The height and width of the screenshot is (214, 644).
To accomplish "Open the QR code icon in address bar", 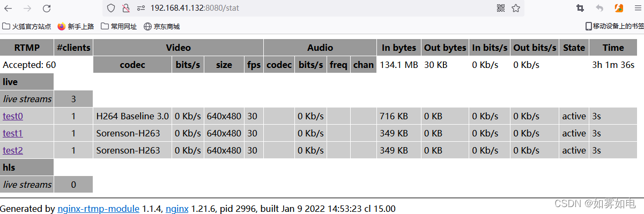I will pos(501,8).
